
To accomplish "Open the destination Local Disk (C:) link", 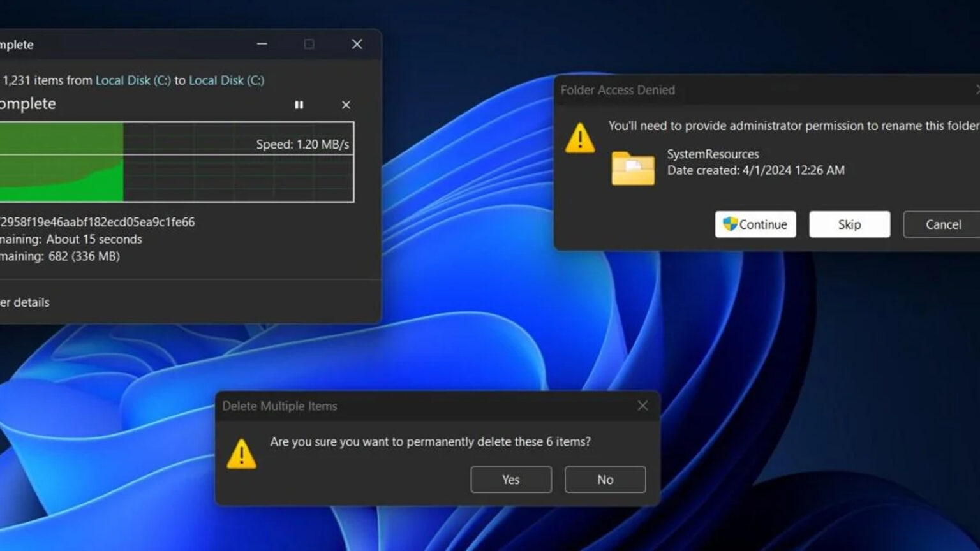I will (x=226, y=80).
